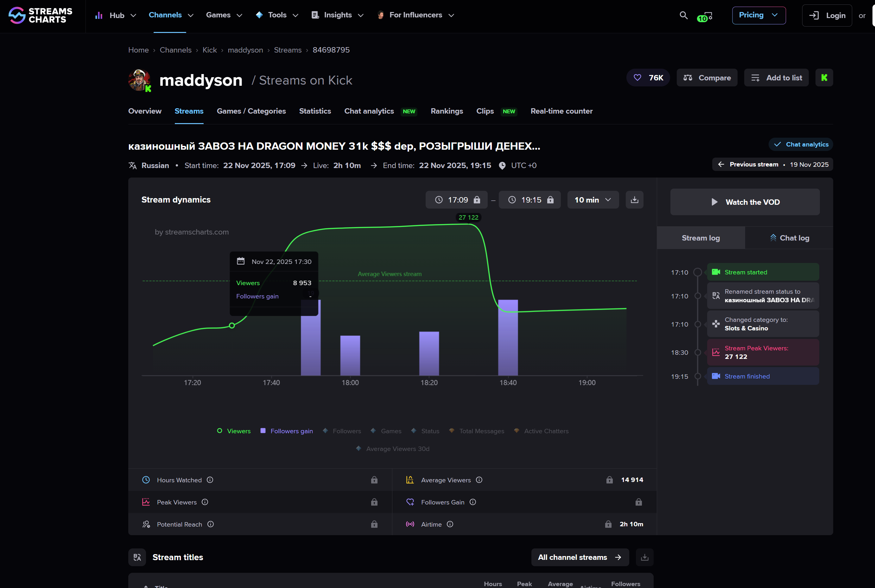Open the live notifications icon with badge
This screenshot has width=875, height=588.
704,16
